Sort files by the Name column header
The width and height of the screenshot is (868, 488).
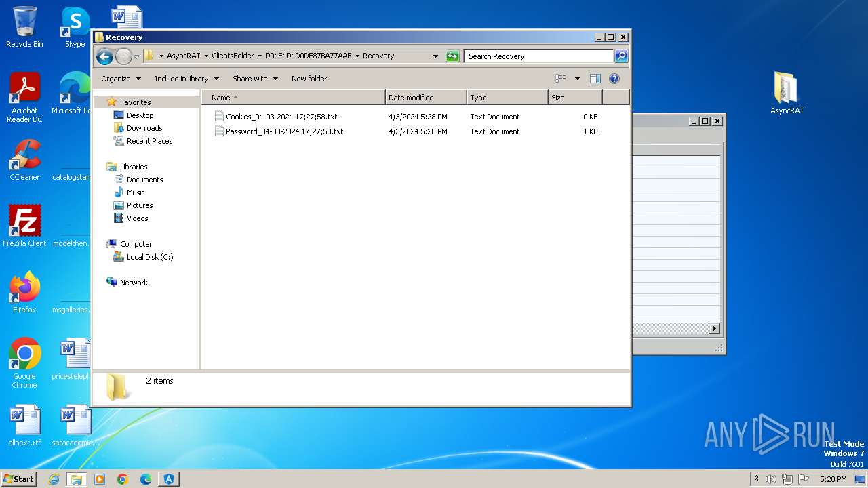coord(293,98)
